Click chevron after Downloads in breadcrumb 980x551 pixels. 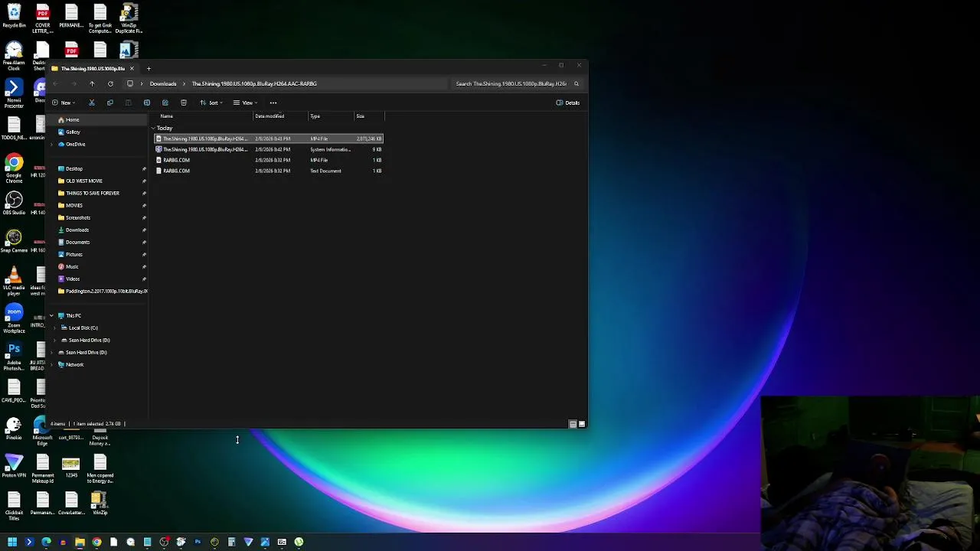click(x=184, y=83)
